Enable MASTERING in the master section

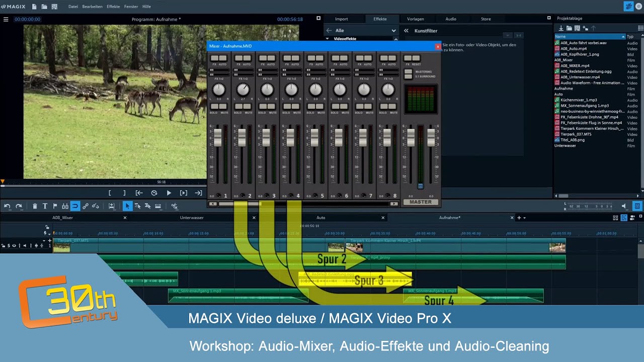click(x=408, y=72)
